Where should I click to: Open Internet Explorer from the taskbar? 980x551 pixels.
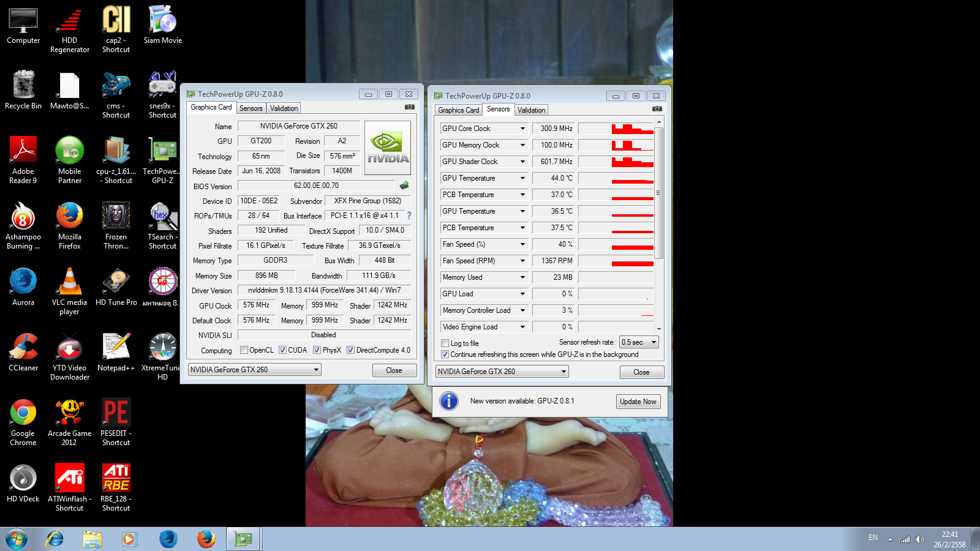pos(55,539)
